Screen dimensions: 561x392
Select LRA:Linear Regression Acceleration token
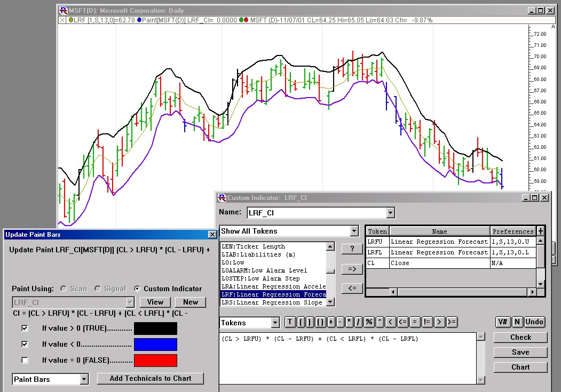pyautogui.click(x=273, y=286)
